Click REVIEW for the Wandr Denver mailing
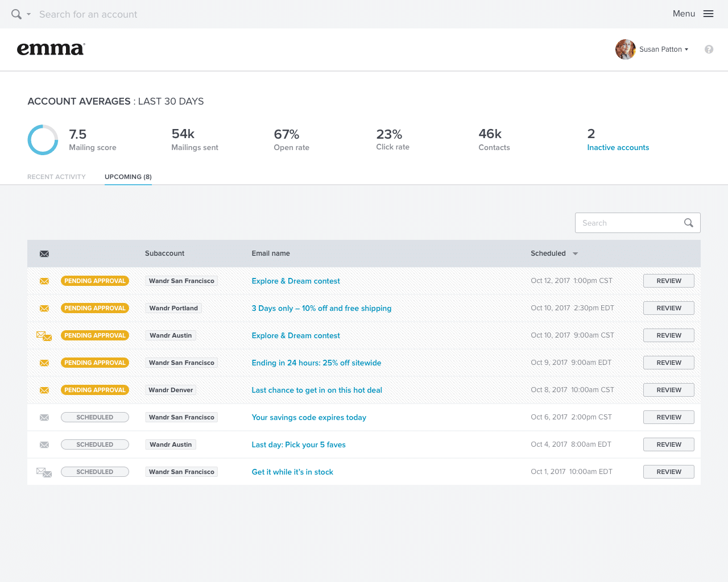 [668, 390]
